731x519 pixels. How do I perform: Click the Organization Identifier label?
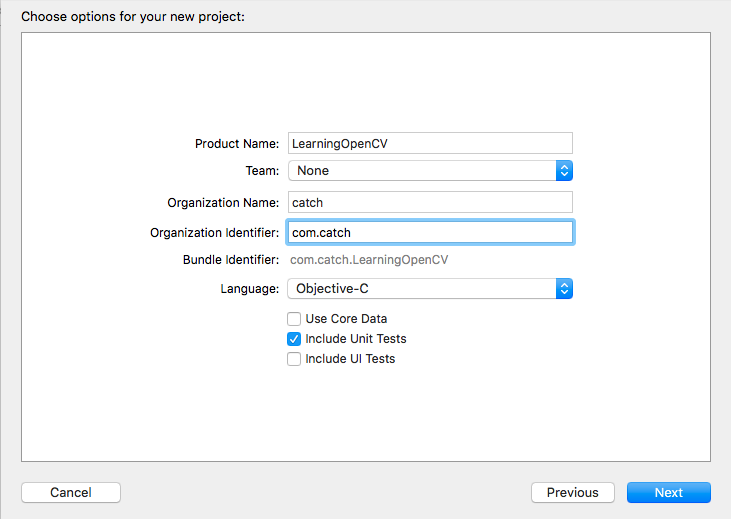point(214,233)
